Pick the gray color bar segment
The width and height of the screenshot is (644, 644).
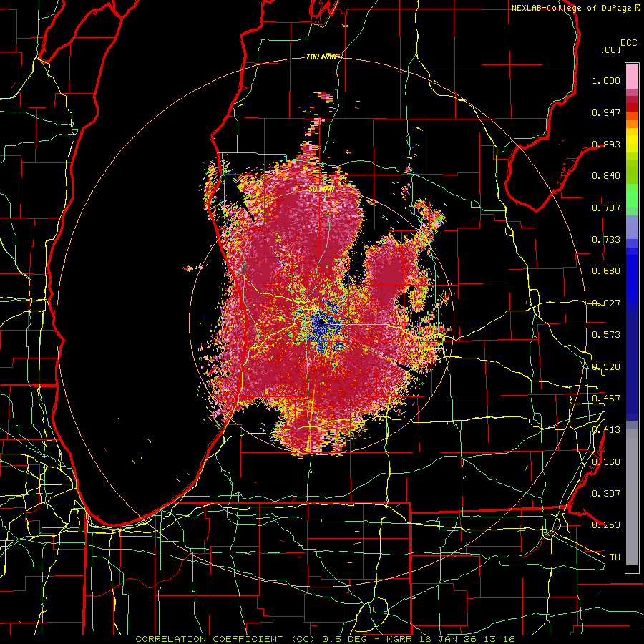click(x=632, y=497)
